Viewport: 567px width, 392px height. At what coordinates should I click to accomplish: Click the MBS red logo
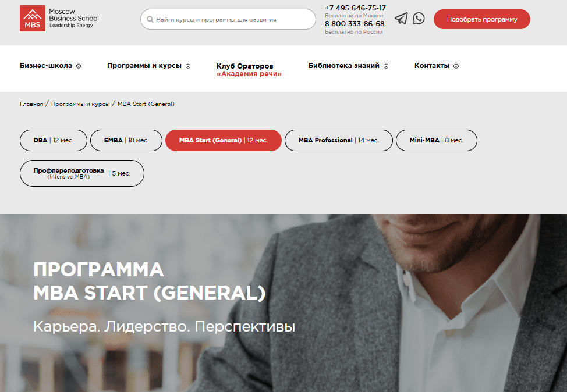pos(33,19)
